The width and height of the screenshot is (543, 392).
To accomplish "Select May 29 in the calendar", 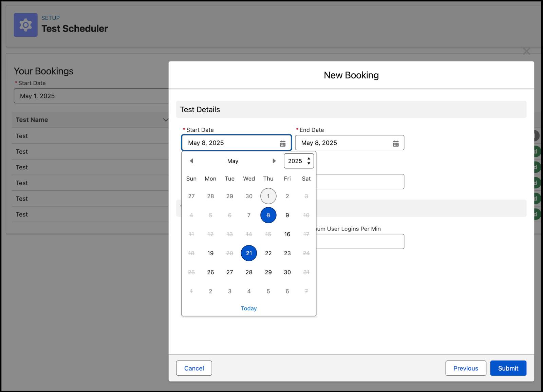I will (268, 272).
